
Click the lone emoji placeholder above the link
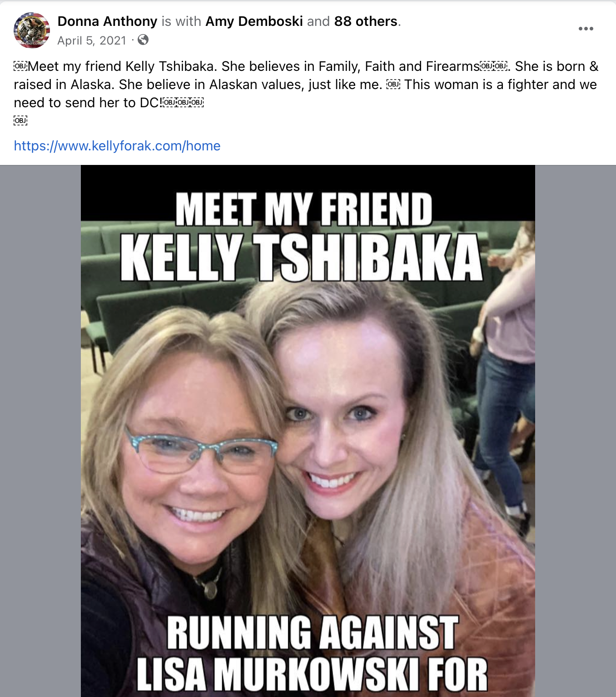tap(20, 120)
